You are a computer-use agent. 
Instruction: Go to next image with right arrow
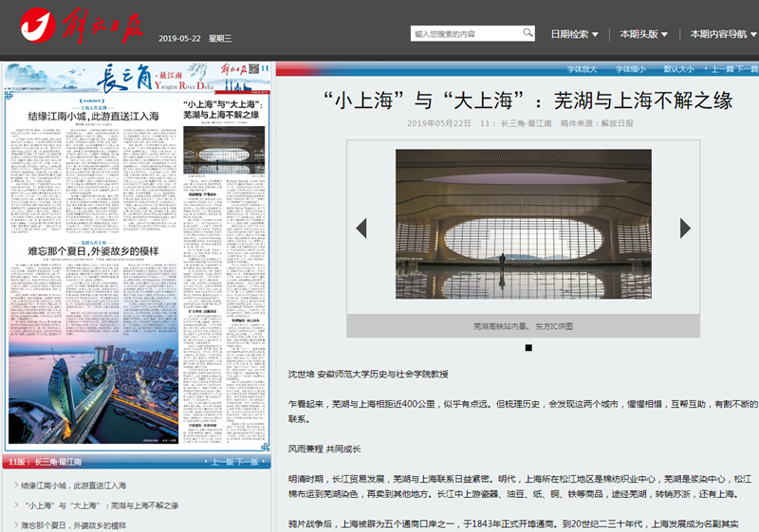686,228
